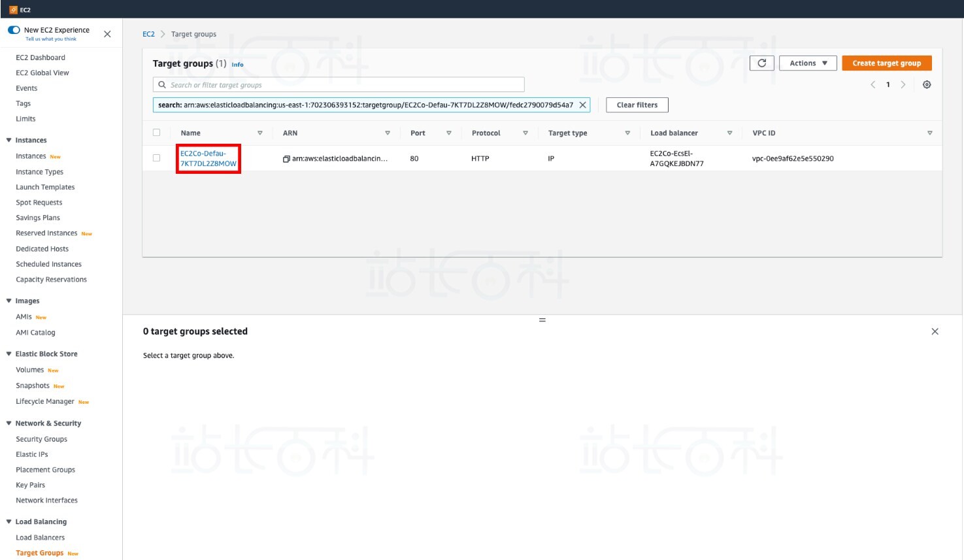This screenshot has width=964, height=560.
Task: Open Security Groups page
Action: tap(41, 440)
